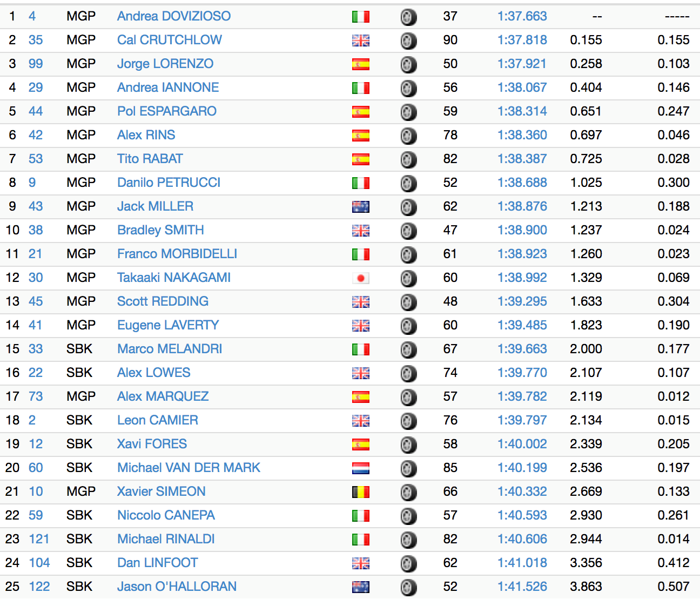Click the Dutch flag for Michael van der Mark
This screenshot has width=700, height=606.
tap(360, 468)
